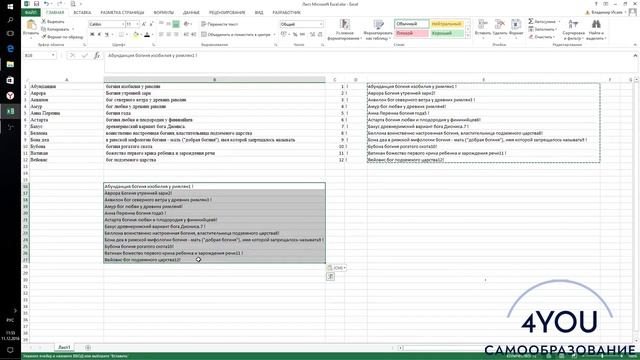Apply the Плохой red cell style
The width and height of the screenshot is (640, 360).
tap(411, 33)
